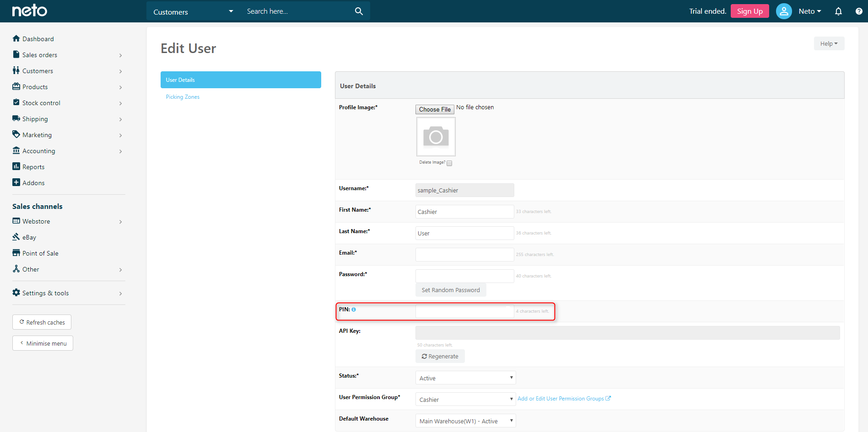Open the User Permission Group dropdown
This screenshot has width=868, height=432.
click(466, 399)
